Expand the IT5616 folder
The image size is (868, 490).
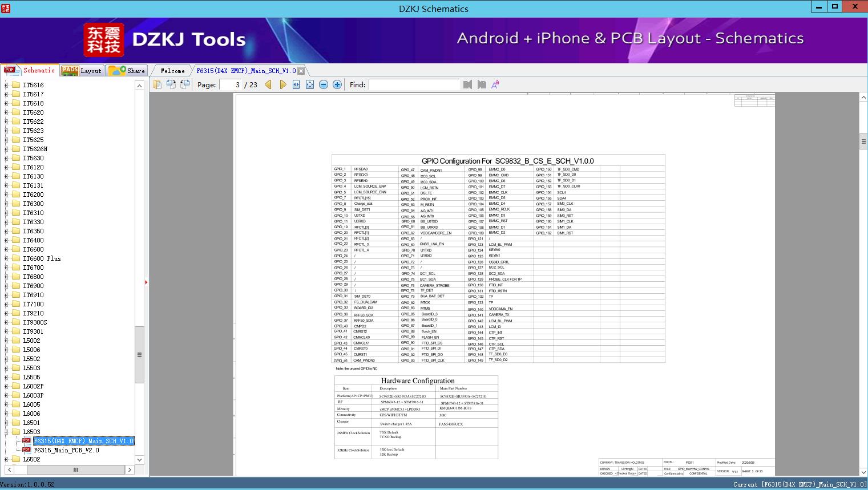[7, 85]
